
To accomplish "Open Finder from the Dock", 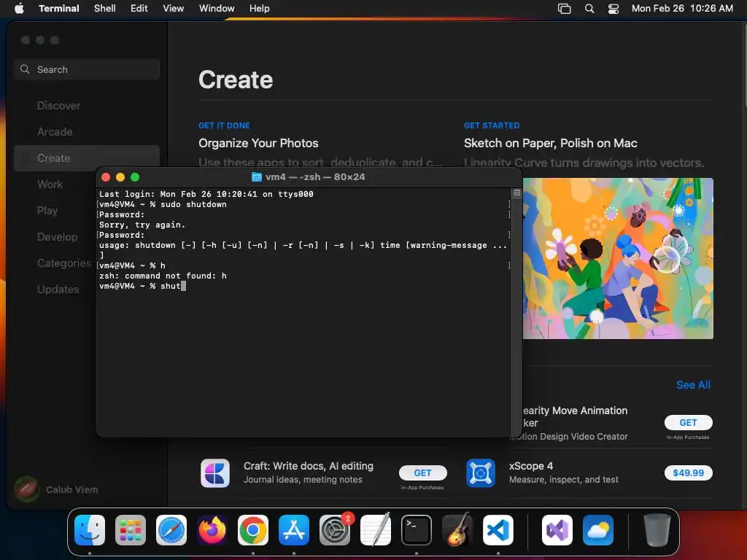I will click(x=90, y=530).
